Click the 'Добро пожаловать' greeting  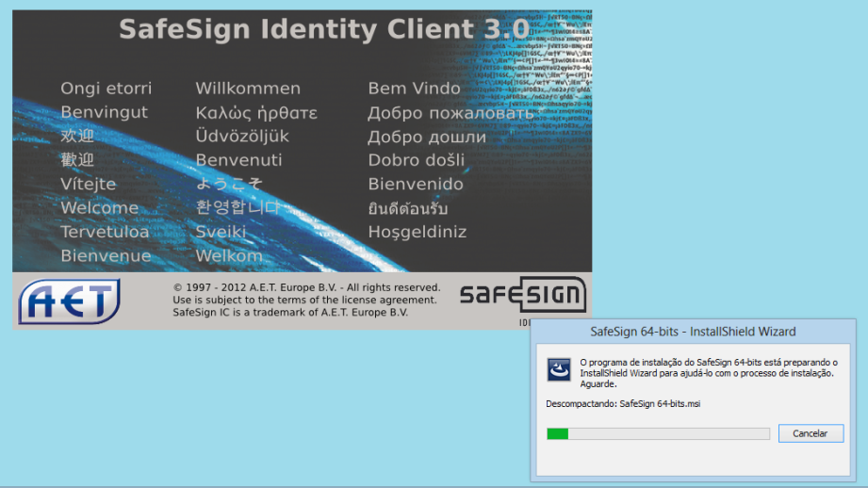pyautogui.click(x=450, y=113)
